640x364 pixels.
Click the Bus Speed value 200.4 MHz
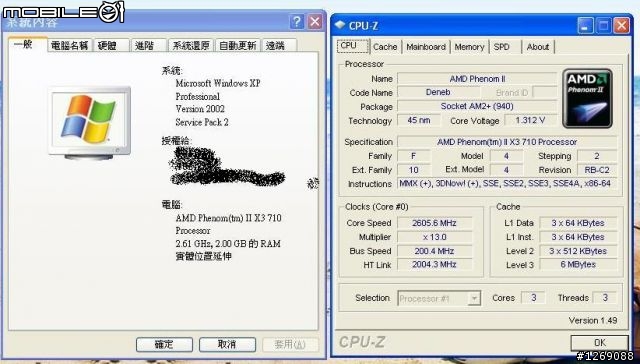point(434,251)
